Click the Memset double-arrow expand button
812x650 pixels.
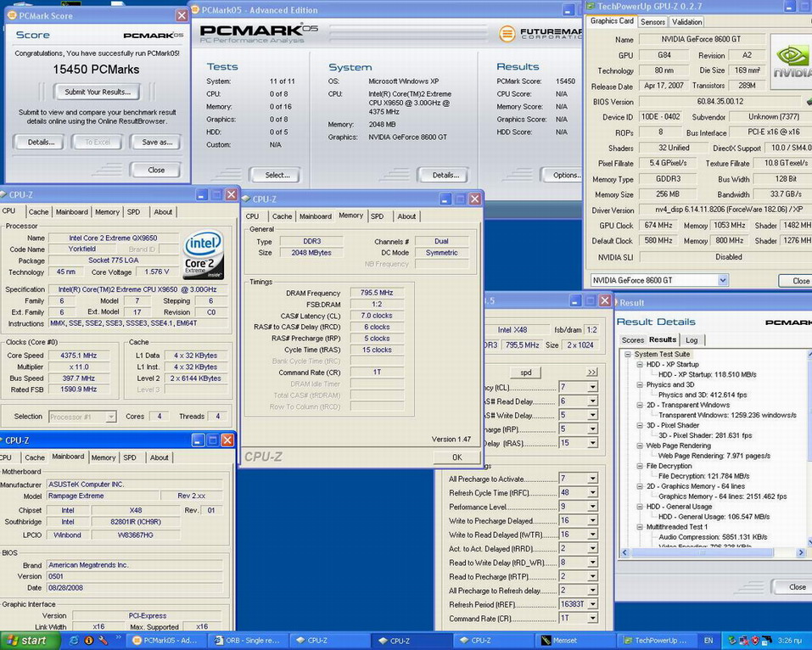pyautogui.click(x=592, y=373)
